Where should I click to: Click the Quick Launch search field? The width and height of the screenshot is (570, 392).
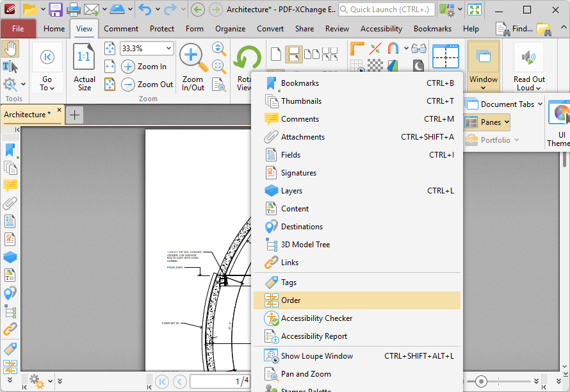[387, 10]
